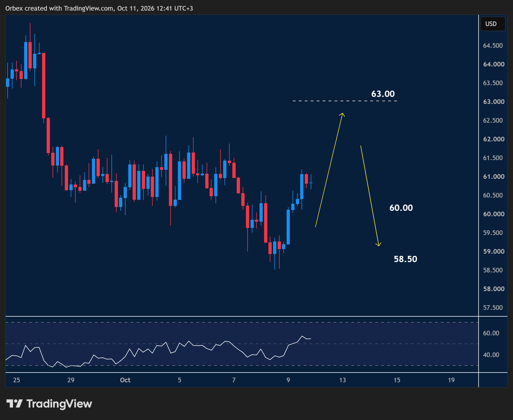Click the TradingView logo
This screenshot has height=420, width=513.
(x=49, y=404)
